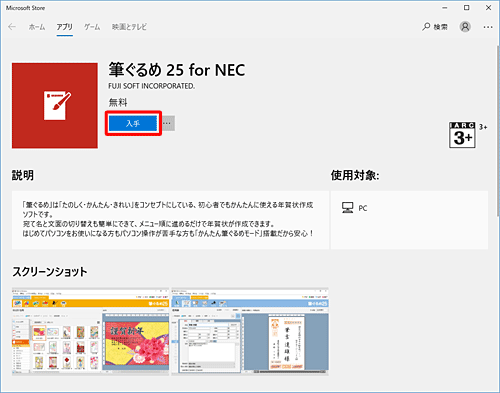The width and height of the screenshot is (500, 393).
Task: Click the 無料 price label
Action: [x=118, y=102]
